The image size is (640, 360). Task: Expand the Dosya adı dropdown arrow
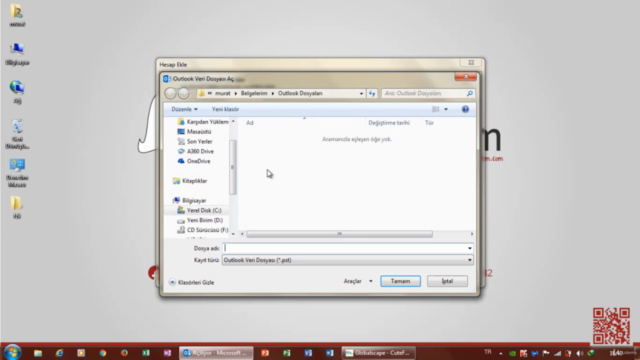(469, 248)
